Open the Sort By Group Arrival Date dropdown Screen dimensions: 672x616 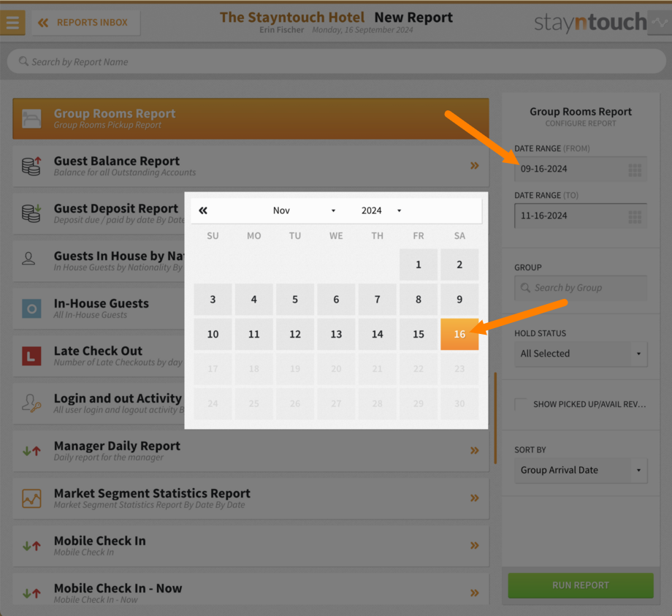[x=580, y=471]
